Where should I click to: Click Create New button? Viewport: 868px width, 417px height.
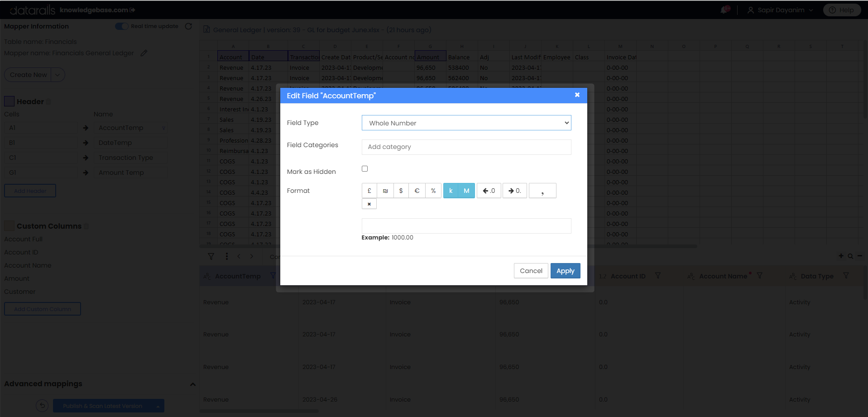[x=28, y=75]
